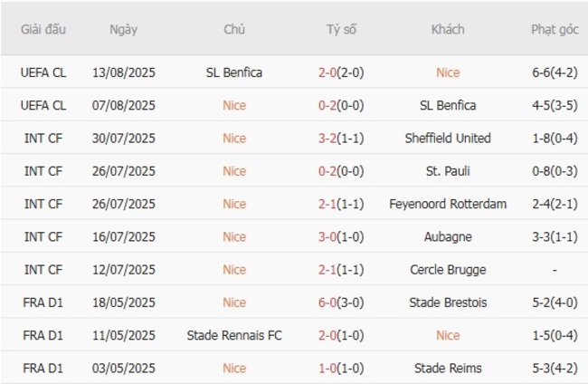Click the Tỷ số column header

point(341,29)
